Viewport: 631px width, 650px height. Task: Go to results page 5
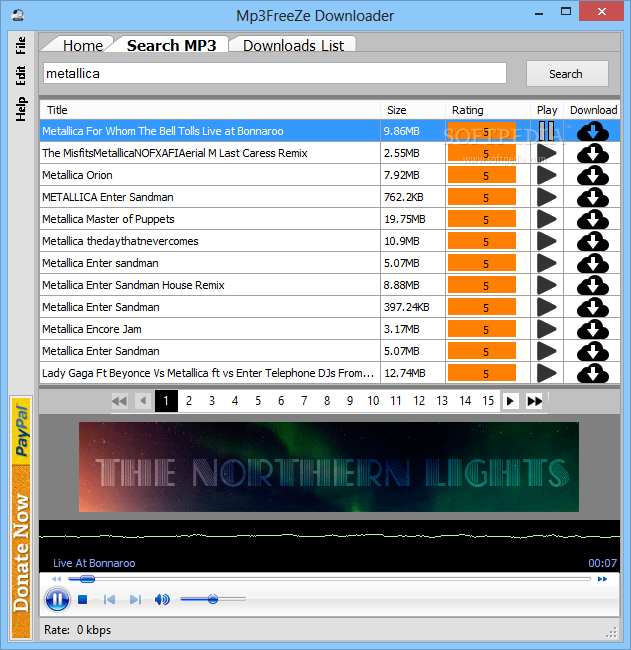coord(258,401)
